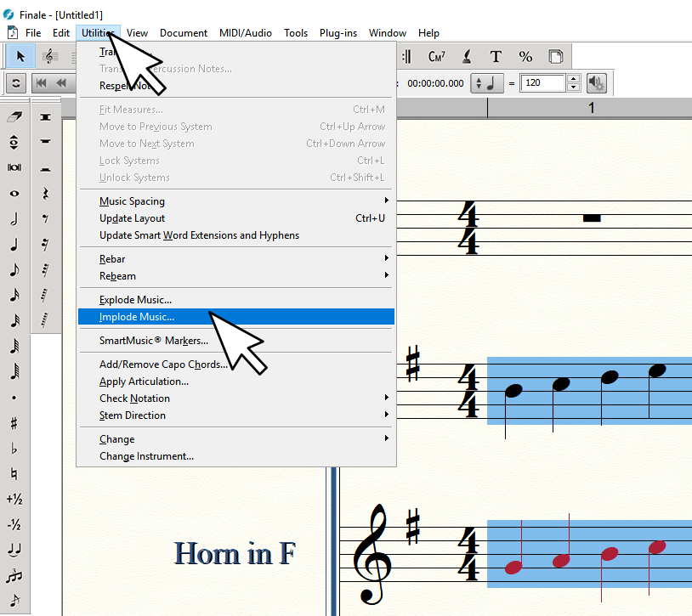Select the whole note duration
The height and width of the screenshot is (616, 692).
click(14, 194)
